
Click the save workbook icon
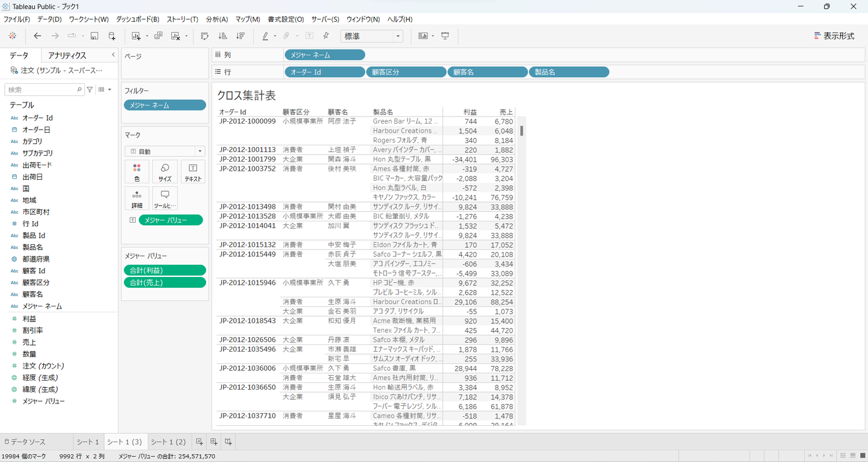pos(95,36)
